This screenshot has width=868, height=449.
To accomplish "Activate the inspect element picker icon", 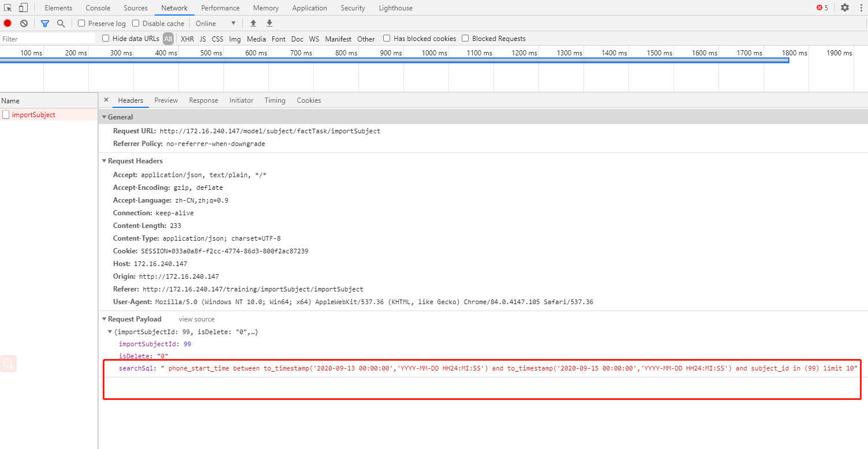I will point(8,8).
